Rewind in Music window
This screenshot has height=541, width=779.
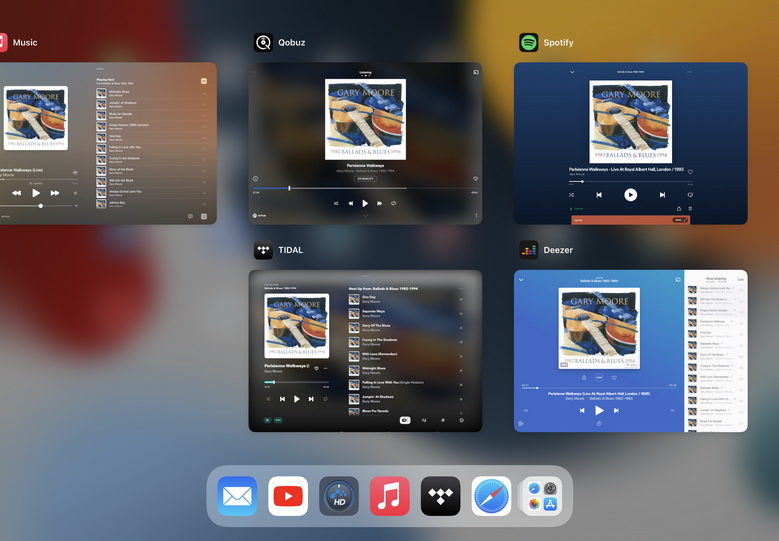[x=16, y=193]
